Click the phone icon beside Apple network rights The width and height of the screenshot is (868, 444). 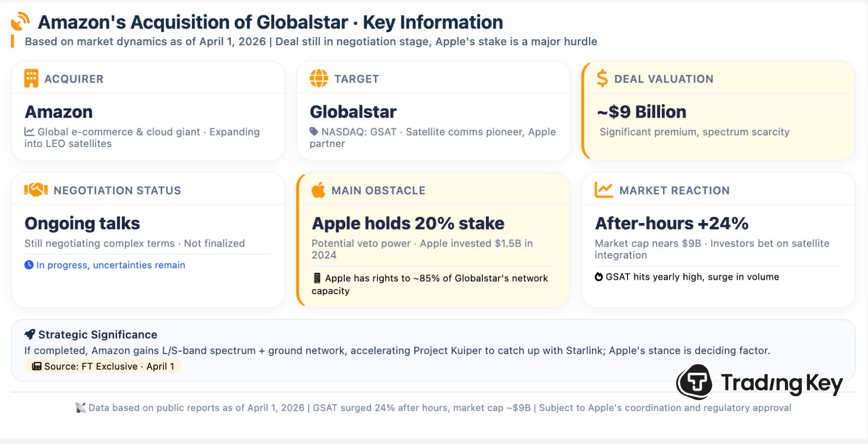(x=317, y=278)
